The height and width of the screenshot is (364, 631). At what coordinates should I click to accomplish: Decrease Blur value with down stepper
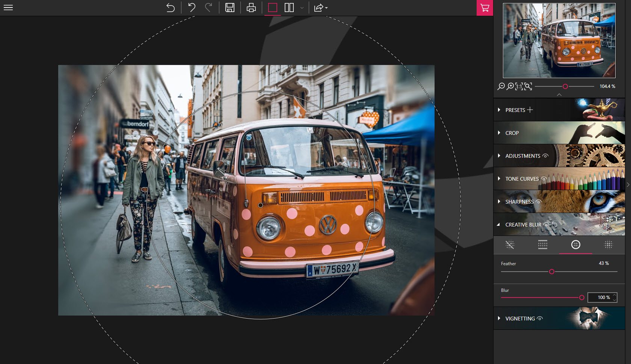(614, 300)
